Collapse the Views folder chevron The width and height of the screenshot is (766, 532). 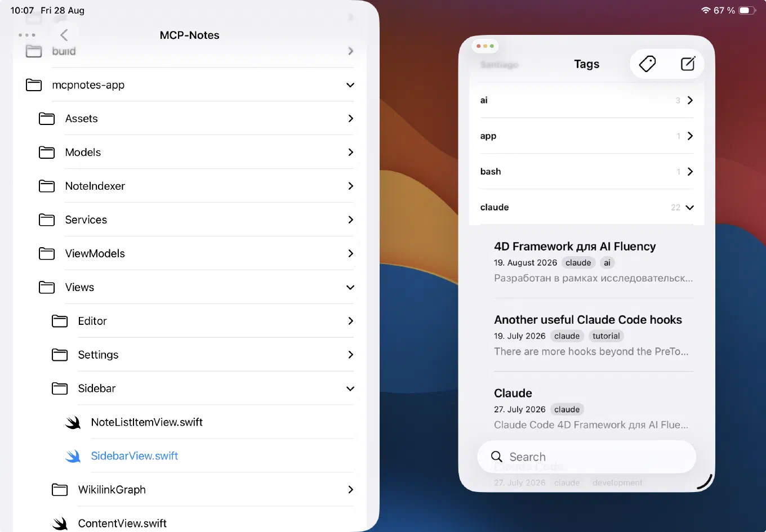(x=350, y=288)
